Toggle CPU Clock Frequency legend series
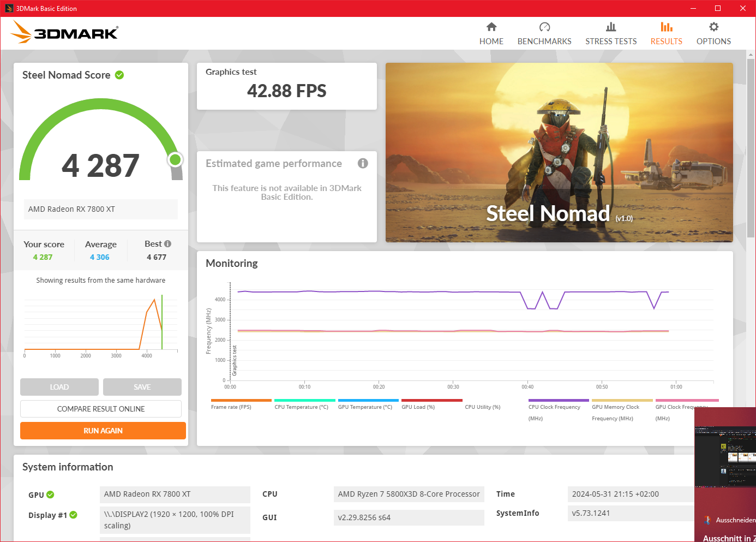 coord(554,413)
